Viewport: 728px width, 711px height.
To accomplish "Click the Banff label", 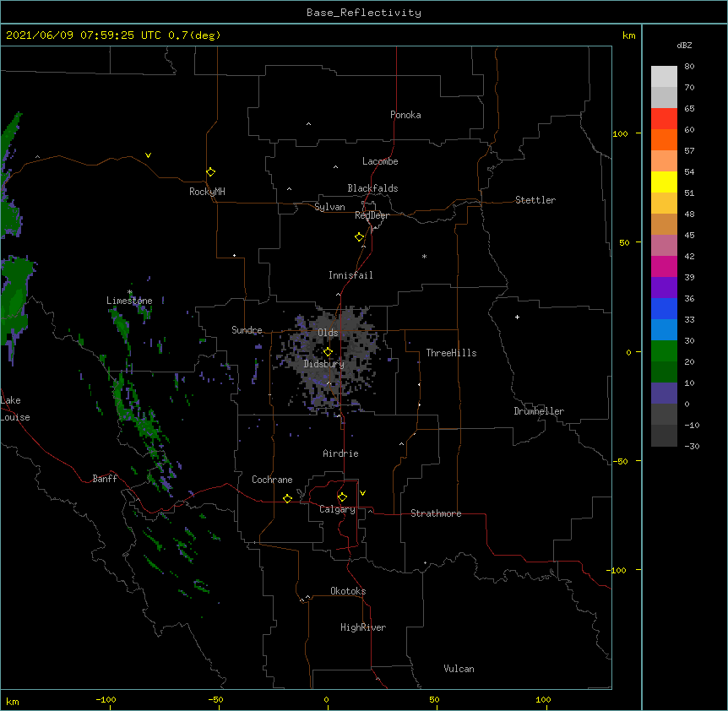I will click(x=105, y=479).
